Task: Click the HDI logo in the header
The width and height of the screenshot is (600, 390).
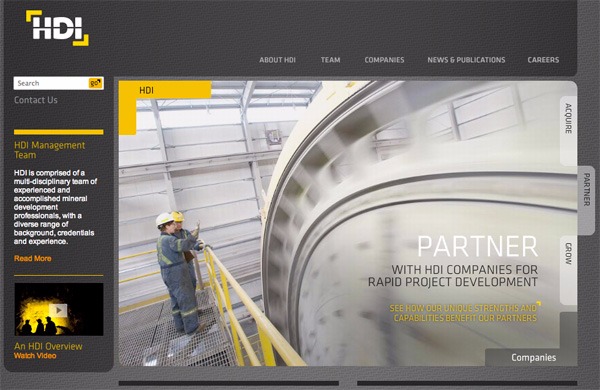Action: pos(57,28)
